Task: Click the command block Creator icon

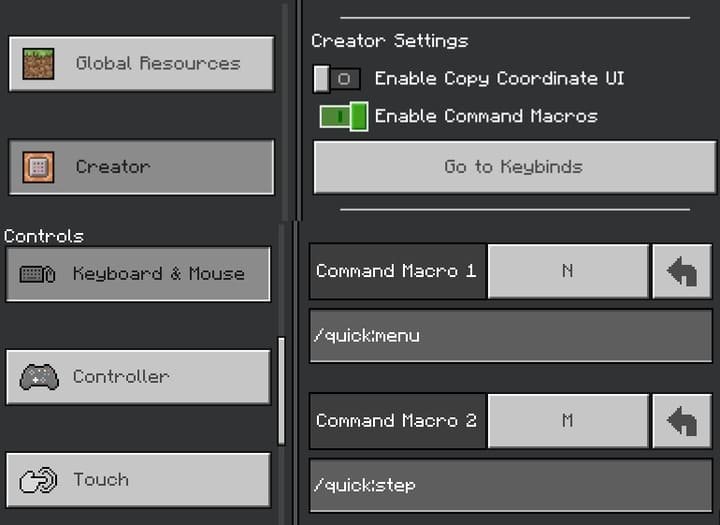Action: click(x=38, y=167)
